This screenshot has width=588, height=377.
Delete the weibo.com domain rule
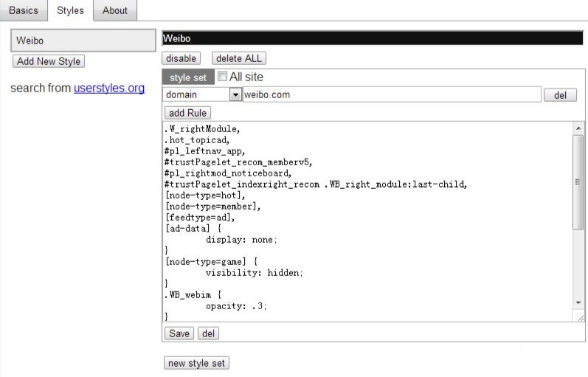tap(560, 95)
